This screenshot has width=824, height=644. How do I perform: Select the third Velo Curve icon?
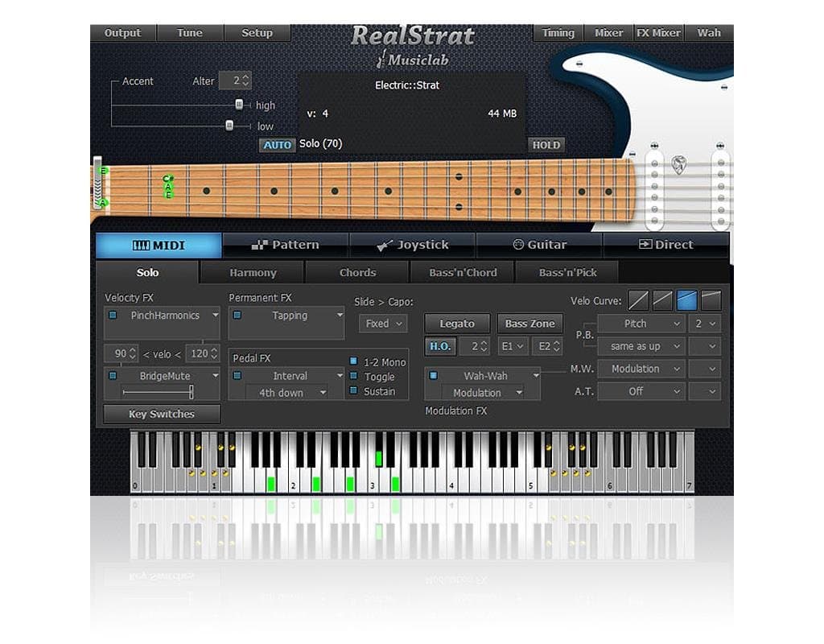686,299
